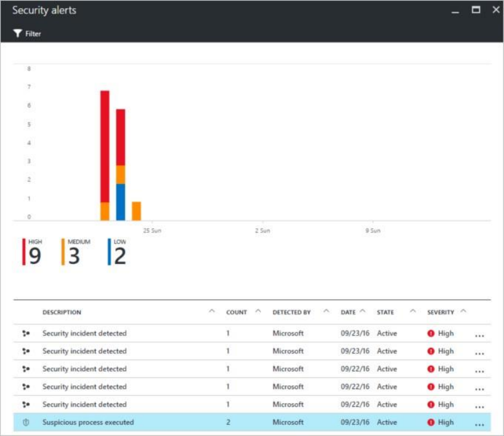The width and height of the screenshot is (504, 436).
Task: Click the High severity icon in the last row
Action: tap(431, 422)
